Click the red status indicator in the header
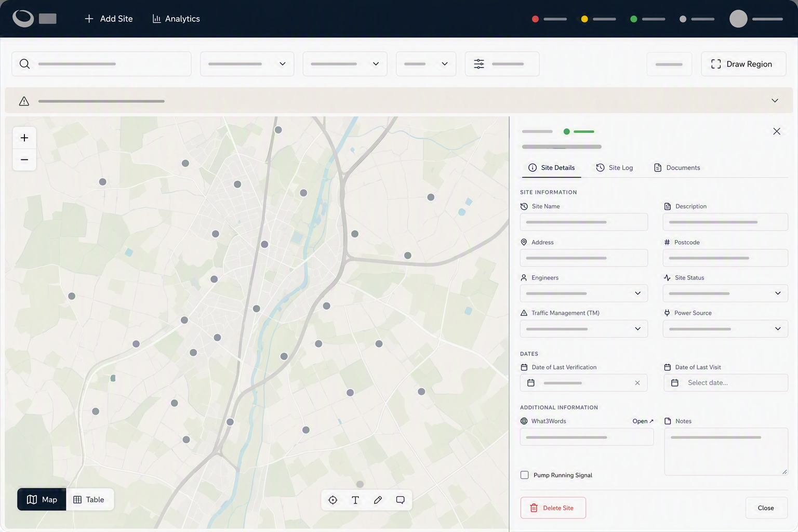 pyautogui.click(x=535, y=19)
